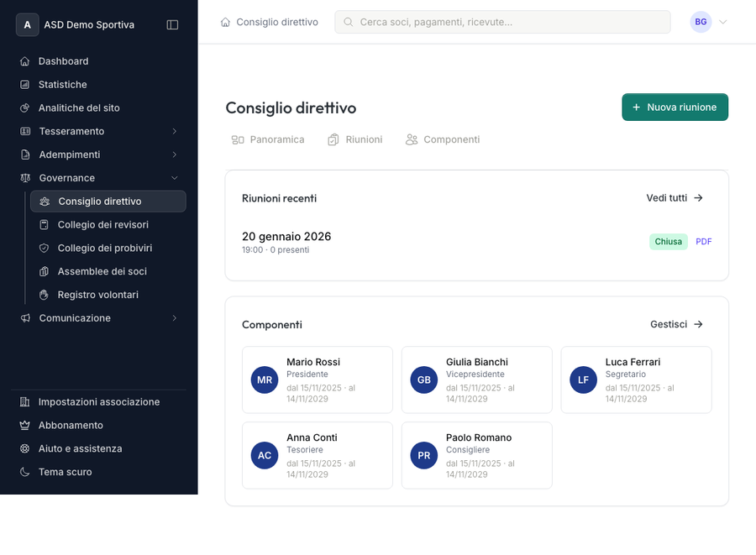This screenshot has height=555, width=756.
Task: Click the Impostazioni associazione building icon
Action: coord(24,402)
